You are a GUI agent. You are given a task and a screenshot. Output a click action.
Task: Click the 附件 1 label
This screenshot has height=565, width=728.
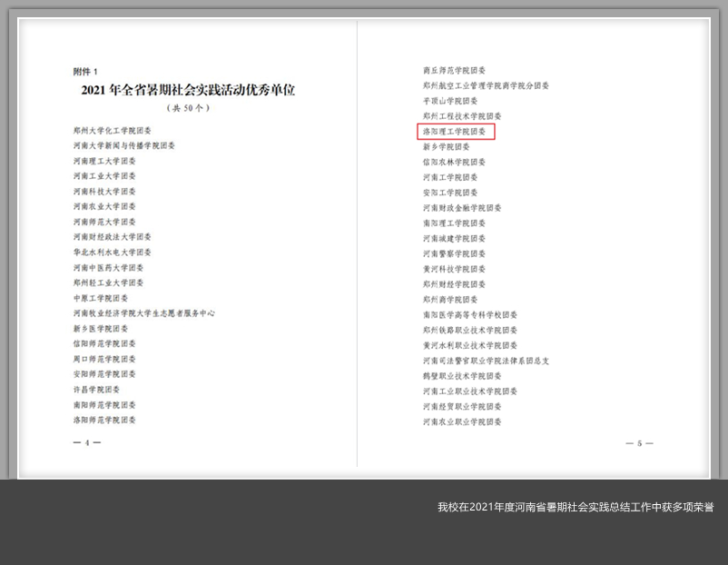tap(85, 71)
